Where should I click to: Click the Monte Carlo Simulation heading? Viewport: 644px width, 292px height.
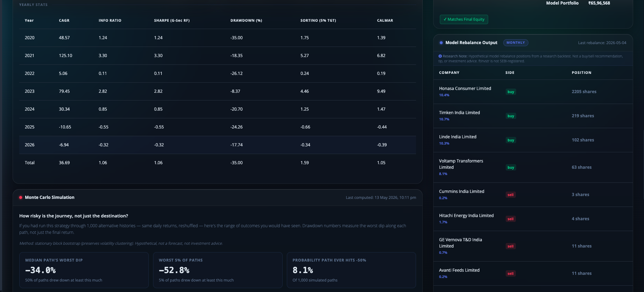click(x=50, y=197)
